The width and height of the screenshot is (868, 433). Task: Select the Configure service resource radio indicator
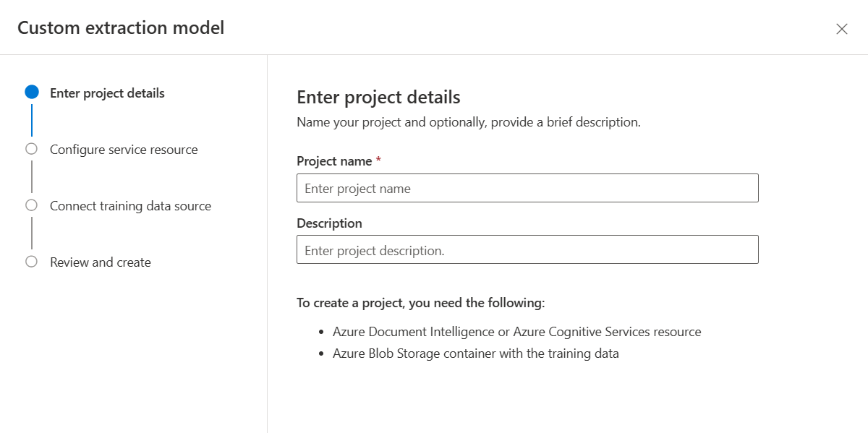(x=32, y=149)
